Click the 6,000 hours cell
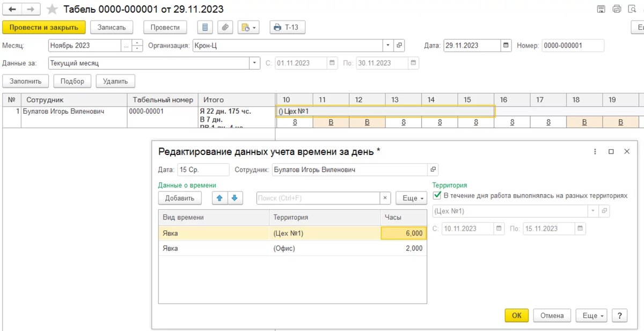The height and width of the screenshot is (331, 644). (404, 233)
